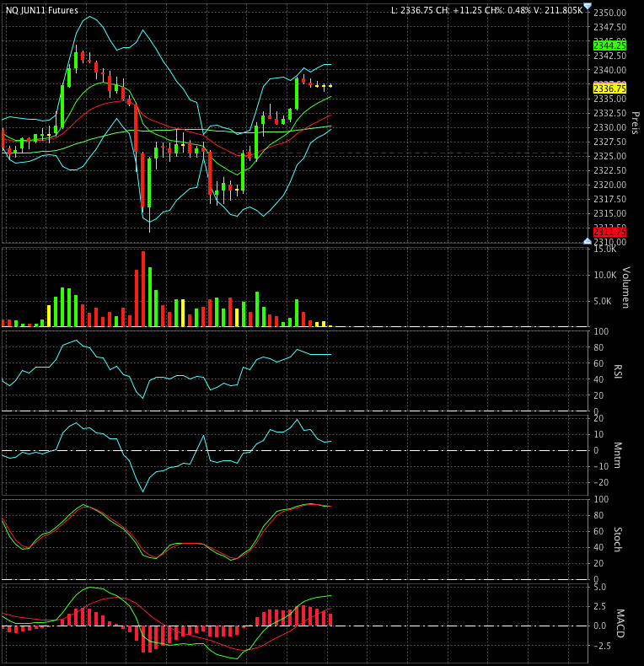Click the RSI panel label
The height and width of the screenshot is (666, 644).
[x=618, y=371]
